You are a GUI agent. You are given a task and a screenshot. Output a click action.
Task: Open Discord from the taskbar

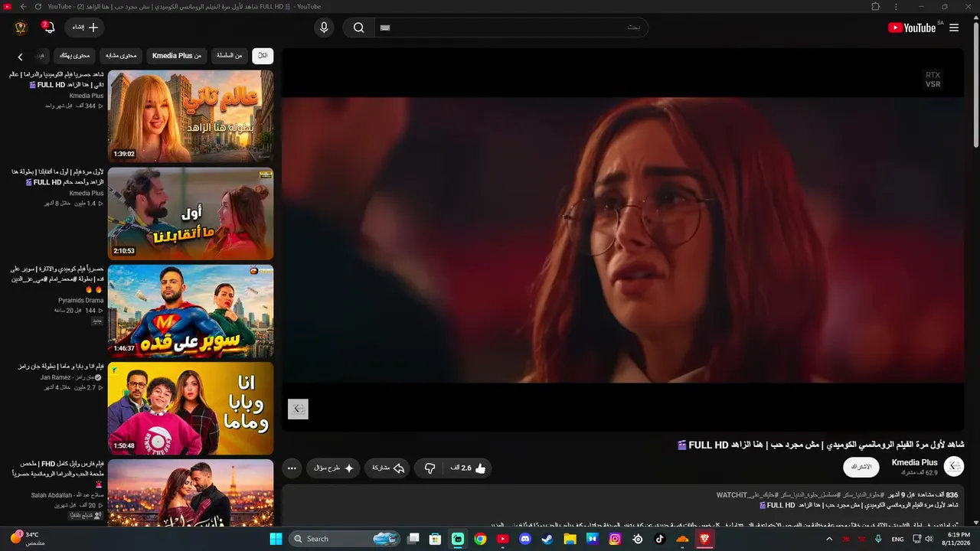(524, 539)
